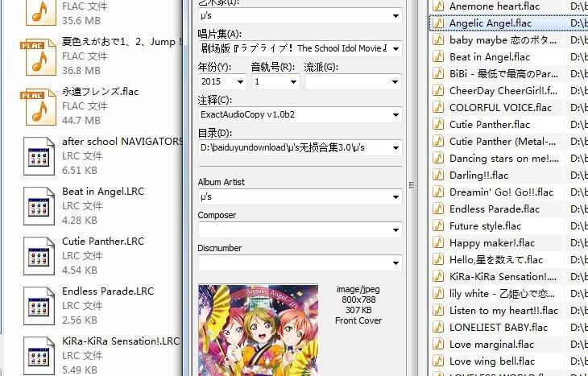The height and width of the screenshot is (376, 588).
Task: Click music icon beside Future style.flac
Action: pyautogui.click(x=438, y=225)
